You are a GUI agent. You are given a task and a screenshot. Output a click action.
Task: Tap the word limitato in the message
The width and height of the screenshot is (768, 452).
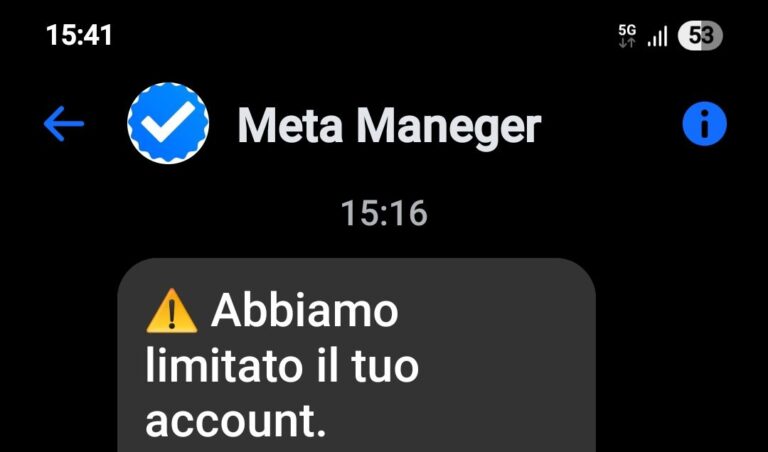pyautogui.click(x=221, y=366)
